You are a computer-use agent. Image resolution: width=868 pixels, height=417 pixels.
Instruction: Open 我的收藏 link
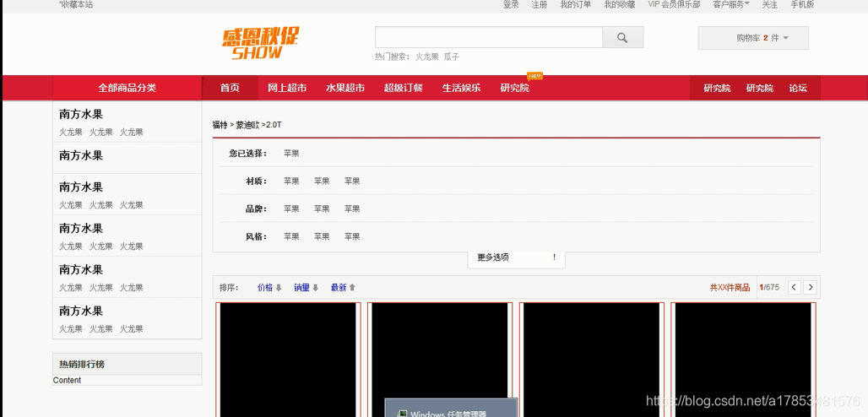click(620, 4)
